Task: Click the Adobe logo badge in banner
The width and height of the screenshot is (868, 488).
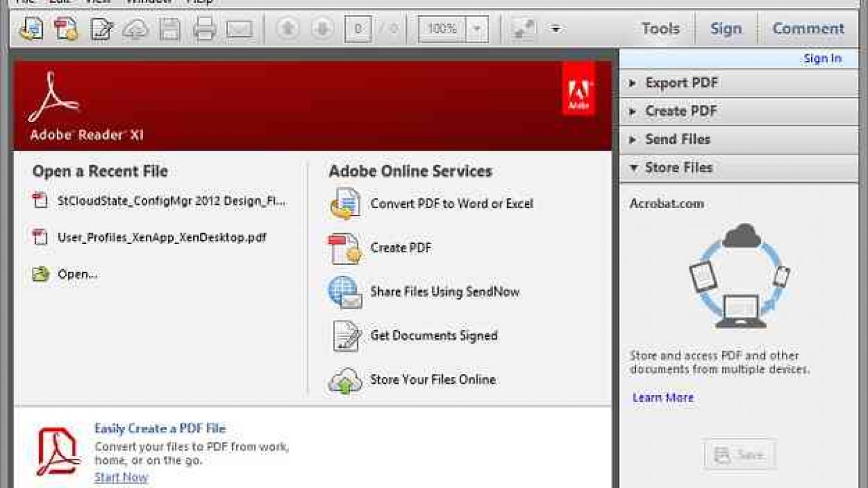Action: coord(579,88)
